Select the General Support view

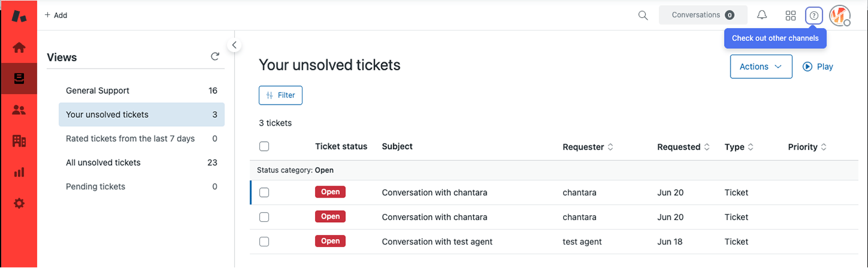pyautogui.click(x=97, y=91)
